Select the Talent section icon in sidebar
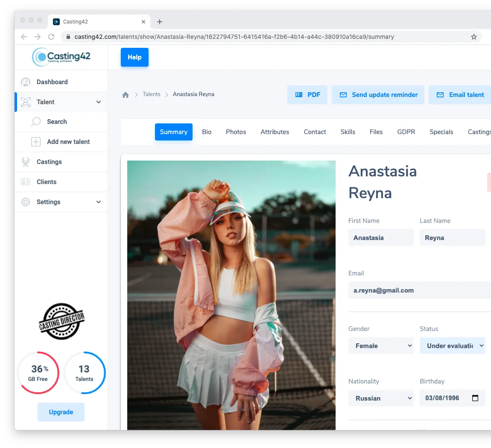The height and width of the screenshot is (448, 491). [26, 102]
